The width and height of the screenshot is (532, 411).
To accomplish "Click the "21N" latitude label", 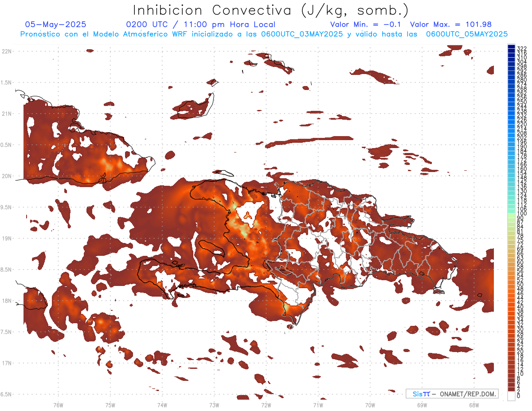I will click(7, 114).
